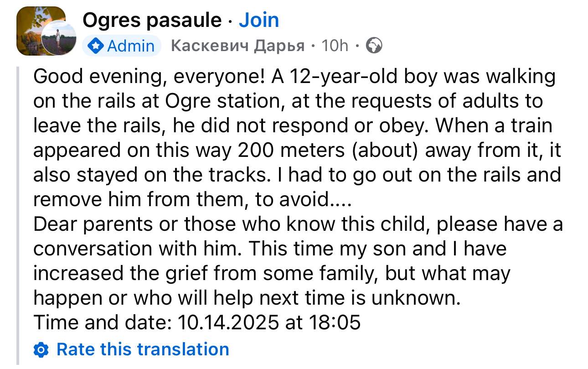Click the line mentioning Ogre station
The height and width of the screenshot is (369, 588).
[288, 101]
